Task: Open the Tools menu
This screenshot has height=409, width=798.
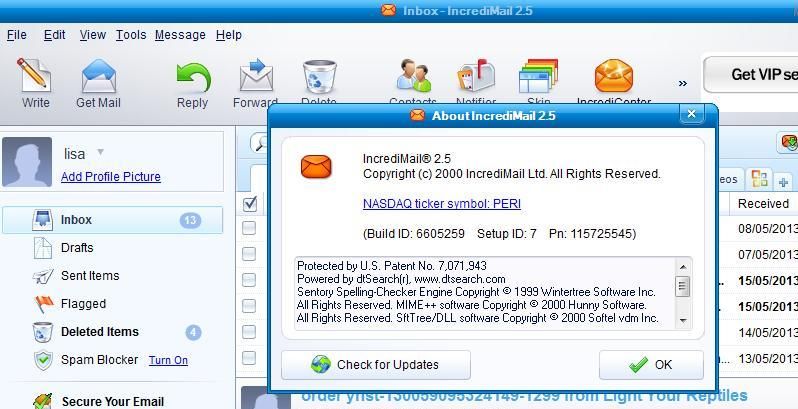Action: [131, 35]
